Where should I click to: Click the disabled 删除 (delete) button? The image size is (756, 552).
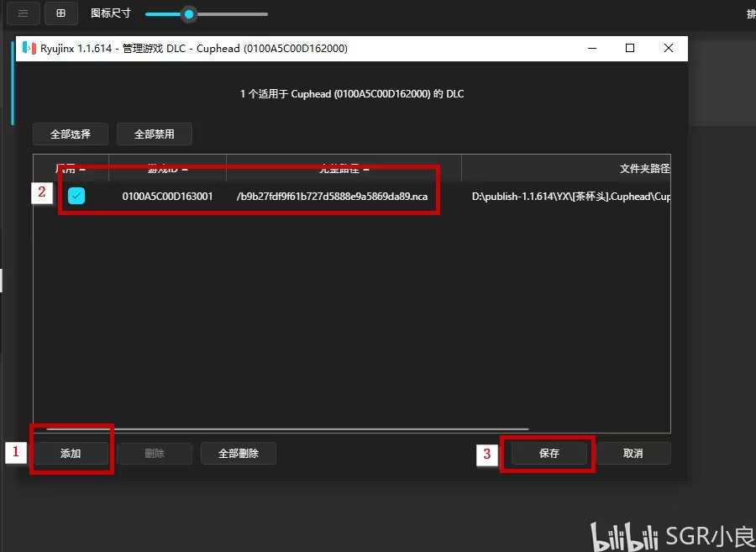coord(155,453)
